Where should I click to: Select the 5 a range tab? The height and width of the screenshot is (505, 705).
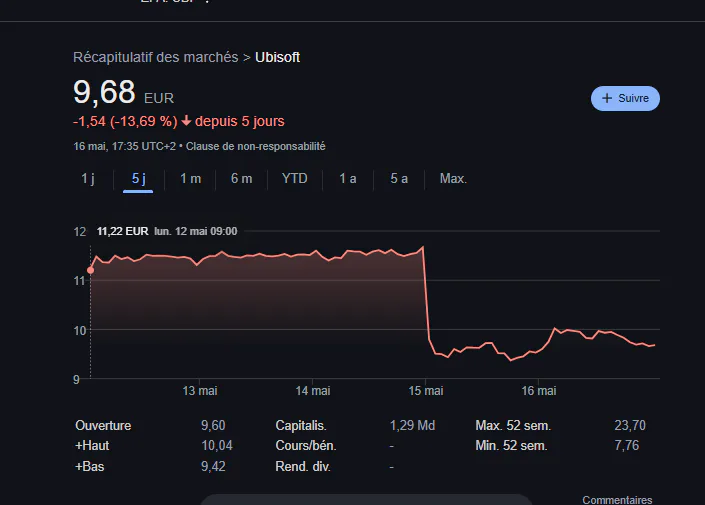coord(399,179)
